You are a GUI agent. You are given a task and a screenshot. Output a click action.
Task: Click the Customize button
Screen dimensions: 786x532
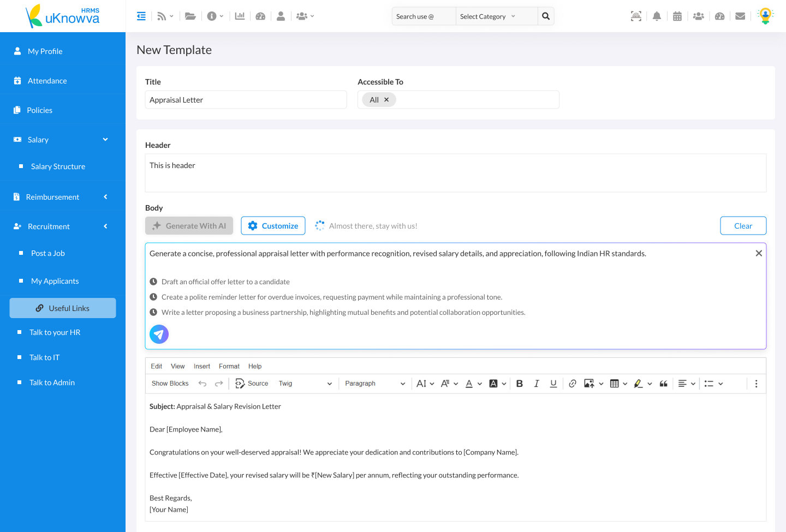pos(273,226)
